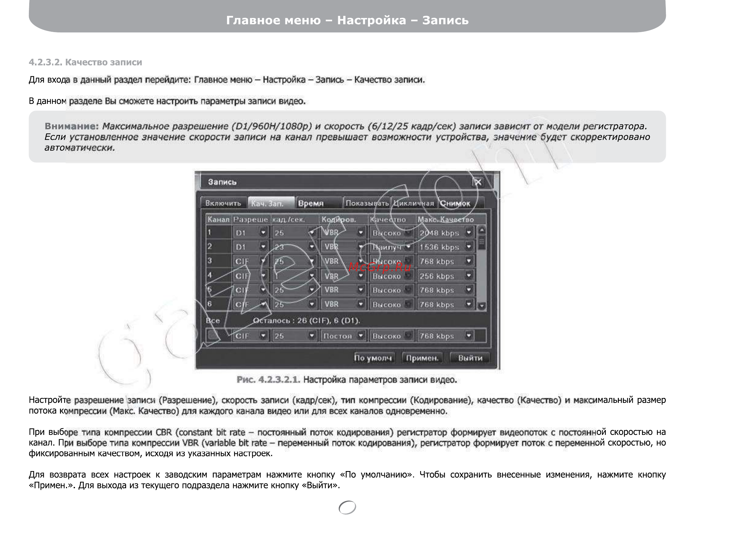Screen dimensions: 756x533
Task: Open channel 2 VBR encoding dropdown
Action: (x=344, y=247)
